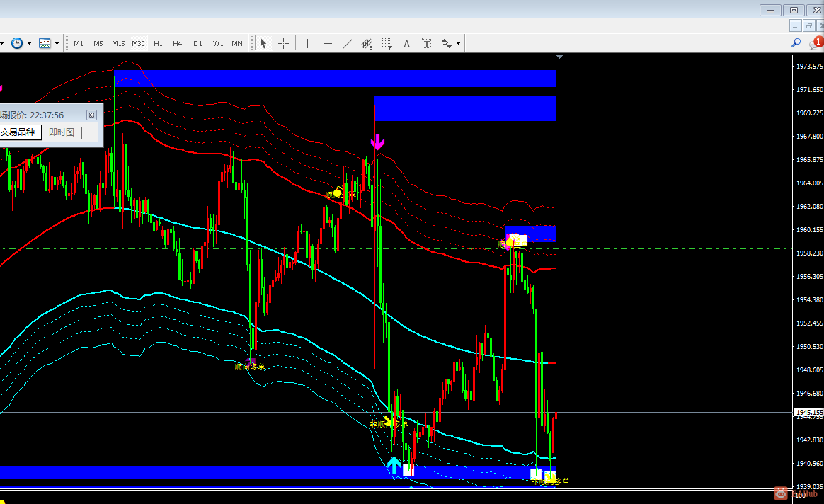
Task: Switch to the 交易品种 tab
Action: (19, 132)
